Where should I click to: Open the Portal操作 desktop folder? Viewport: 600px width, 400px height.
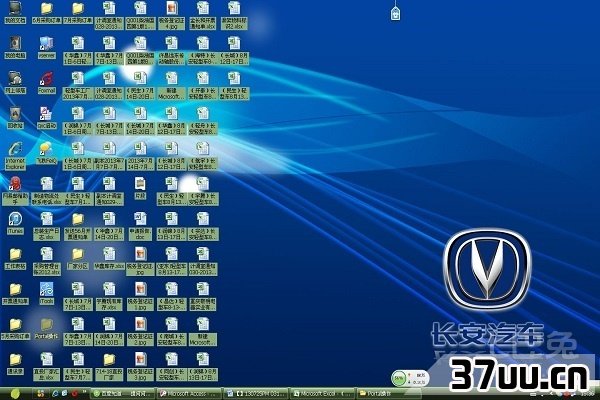click(47, 329)
